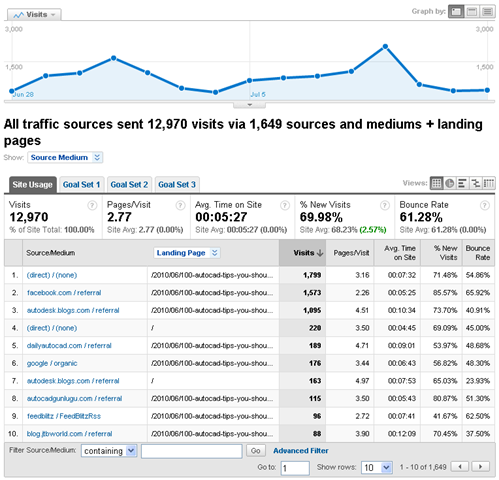Screen dimensions: 499x480
Task: Graph by month icon
Action: 487,12
